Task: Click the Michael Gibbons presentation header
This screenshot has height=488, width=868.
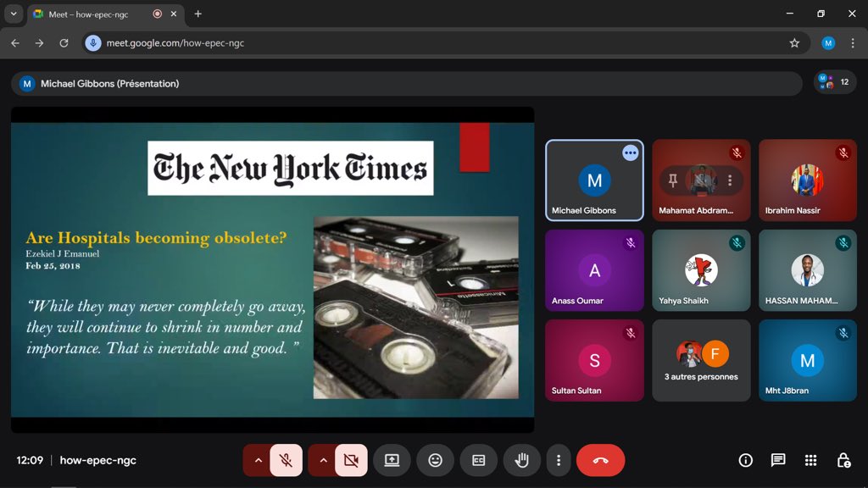Action: click(406, 84)
